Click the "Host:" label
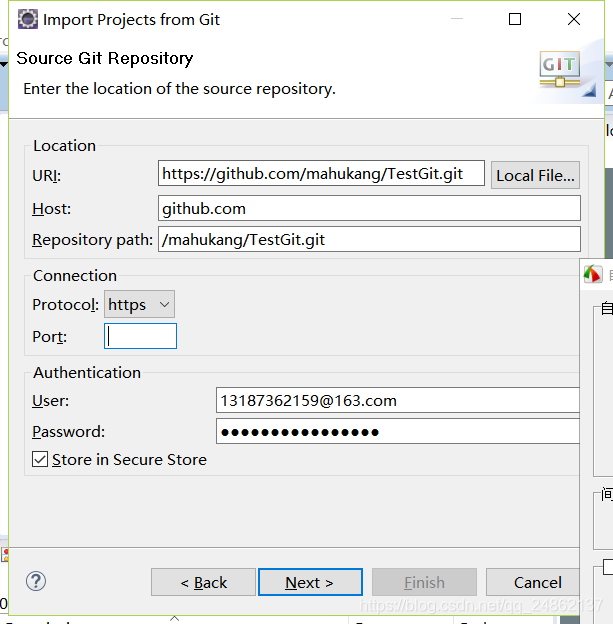Viewport: 613px width, 624px height. [52, 209]
